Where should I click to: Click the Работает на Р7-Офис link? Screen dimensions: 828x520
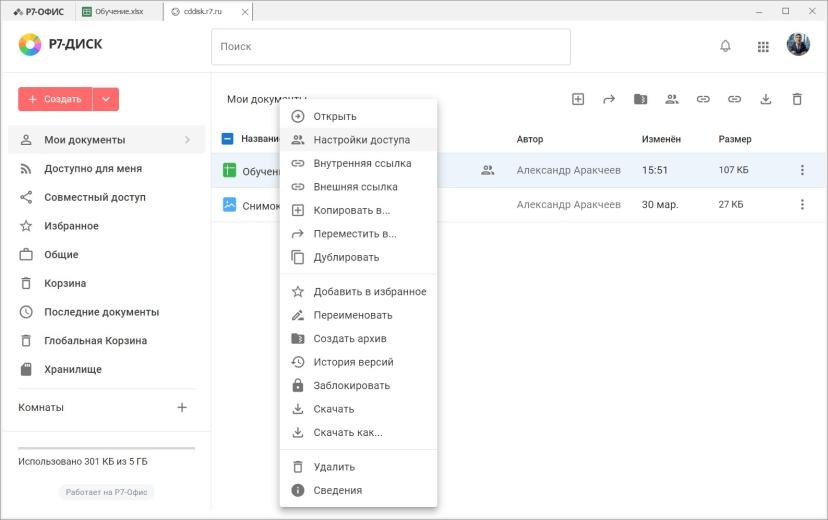(106, 492)
